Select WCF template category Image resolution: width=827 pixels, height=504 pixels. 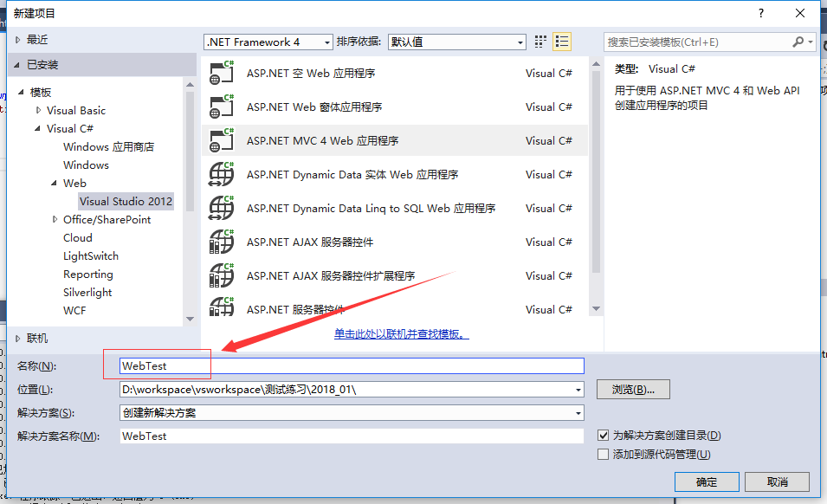74,311
